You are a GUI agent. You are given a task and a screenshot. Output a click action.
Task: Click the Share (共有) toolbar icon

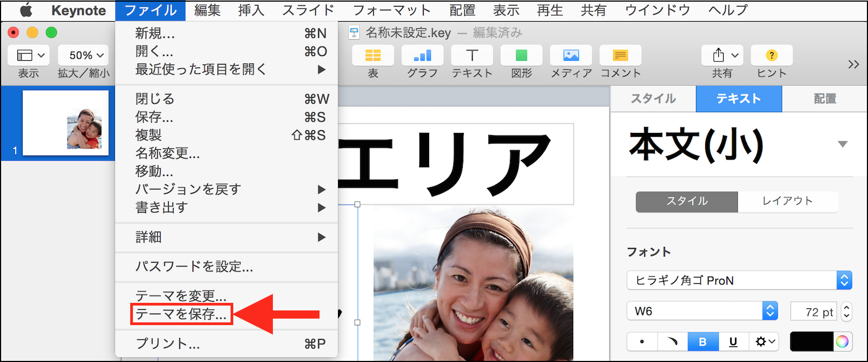click(722, 55)
